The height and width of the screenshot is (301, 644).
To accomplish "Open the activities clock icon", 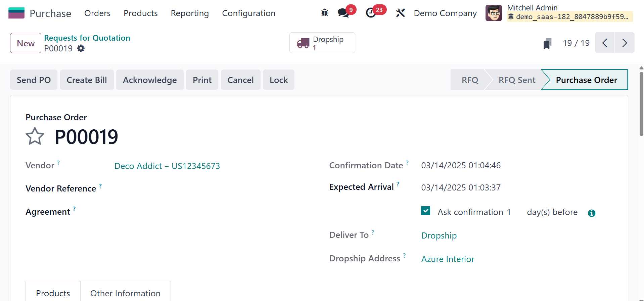I will [371, 13].
